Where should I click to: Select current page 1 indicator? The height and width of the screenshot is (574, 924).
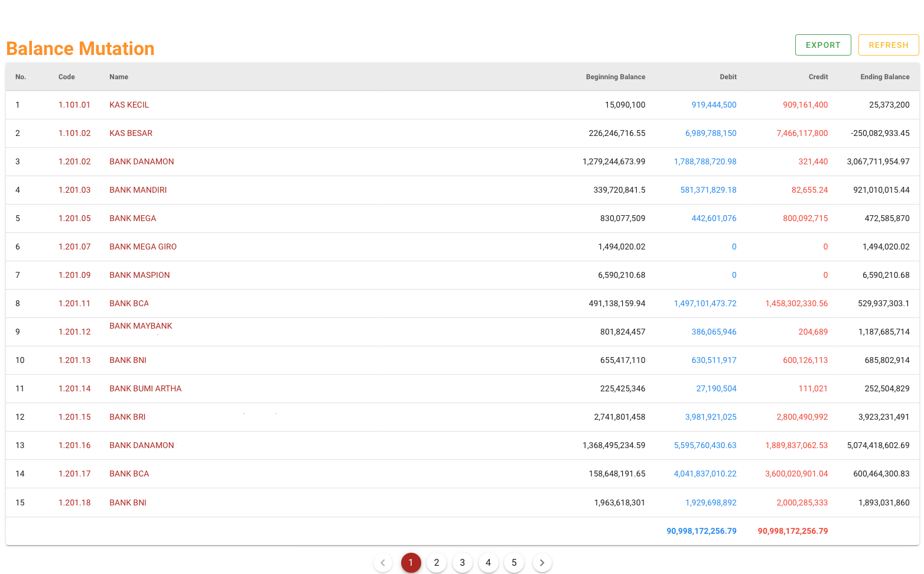(411, 563)
